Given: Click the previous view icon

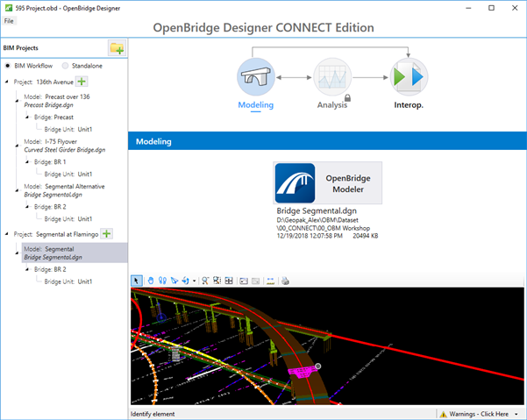Looking at the screenshot, I should (x=244, y=281).
